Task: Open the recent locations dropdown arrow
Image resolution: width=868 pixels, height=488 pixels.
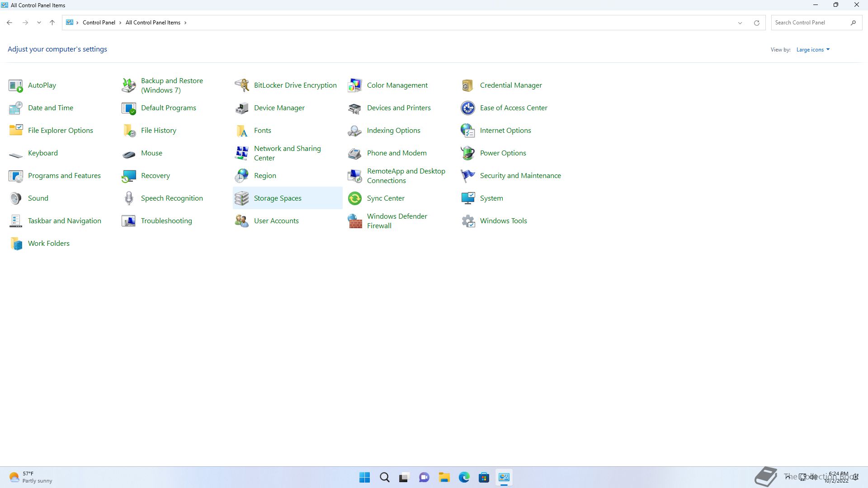Action: (x=39, y=23)
